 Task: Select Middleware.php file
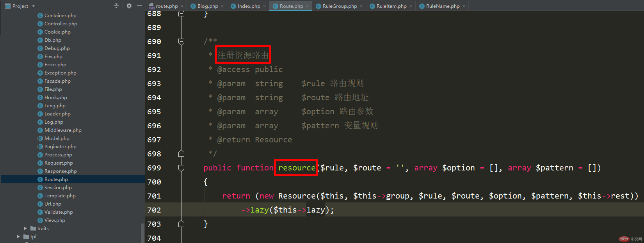[x=63, y=130]
